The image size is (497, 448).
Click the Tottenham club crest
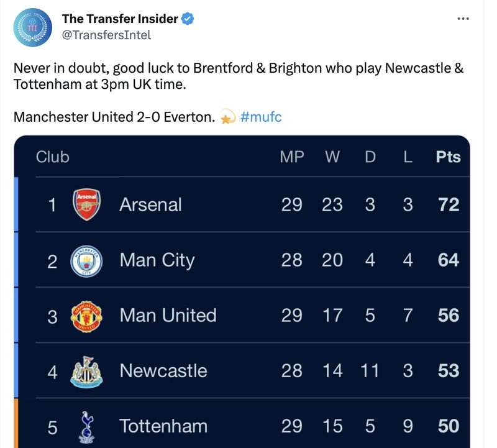pyautogui.click(x=86, y=426)
